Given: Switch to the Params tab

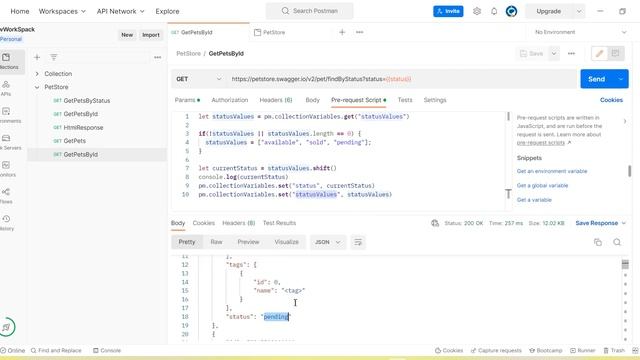Looking at the screenshot, I should point(187,100).
